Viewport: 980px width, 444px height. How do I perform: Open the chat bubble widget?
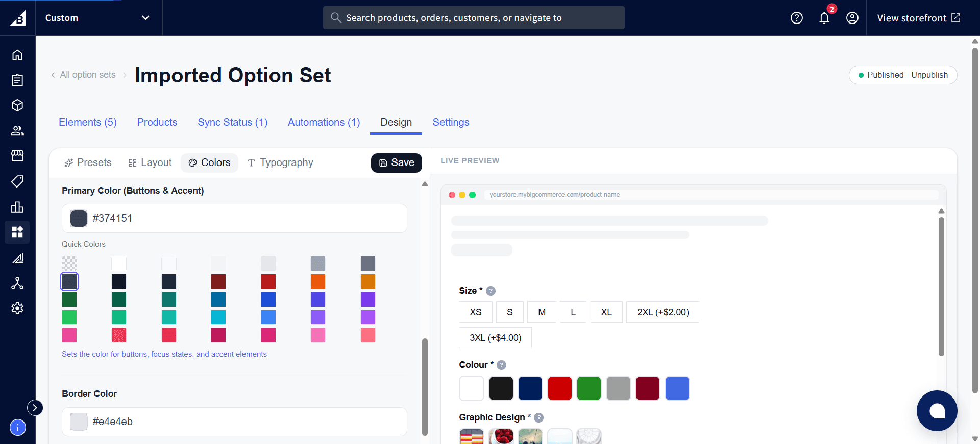click(937, 411)
